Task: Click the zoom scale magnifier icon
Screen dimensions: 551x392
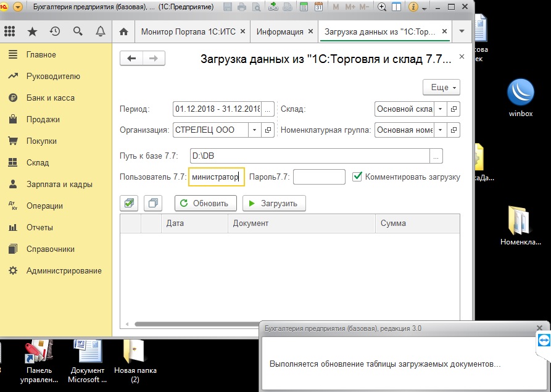Action: [x=382, y=7]
